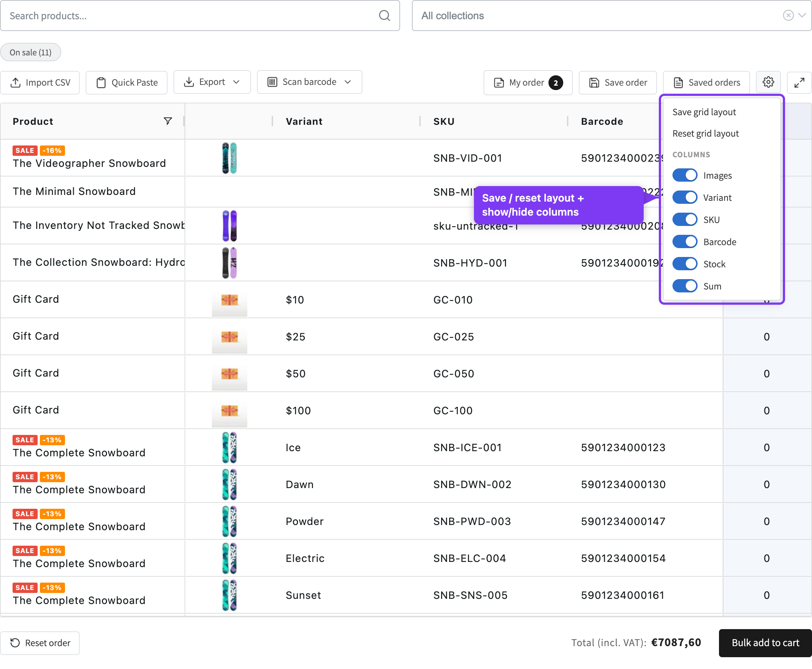Click the Reset order button
The image size is (812, 669).
coord(40,642)
